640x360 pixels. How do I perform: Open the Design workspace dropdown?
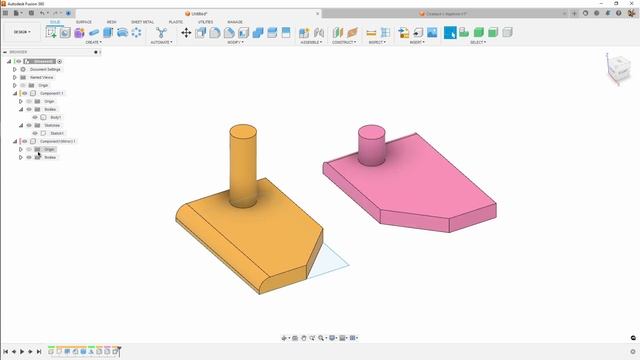(22, 32)
